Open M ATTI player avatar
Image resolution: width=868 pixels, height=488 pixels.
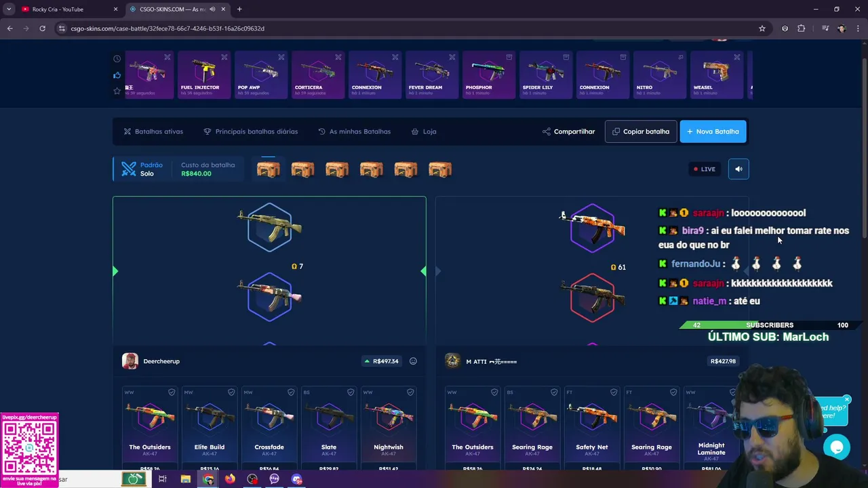click(453, 361)
